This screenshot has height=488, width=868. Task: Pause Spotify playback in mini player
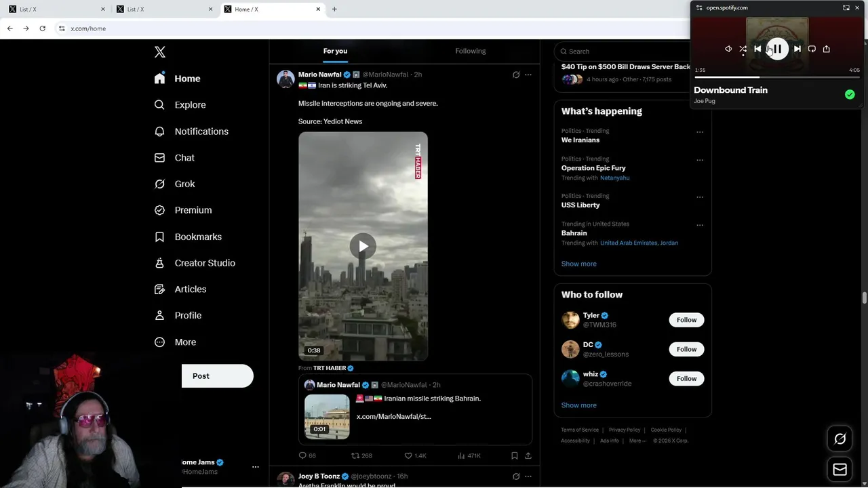pyautogui.click(x=777, y=49)
